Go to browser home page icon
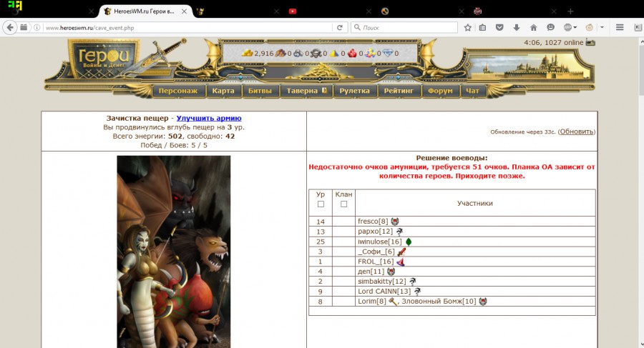The image size is (644, 348). pos(533,27)
